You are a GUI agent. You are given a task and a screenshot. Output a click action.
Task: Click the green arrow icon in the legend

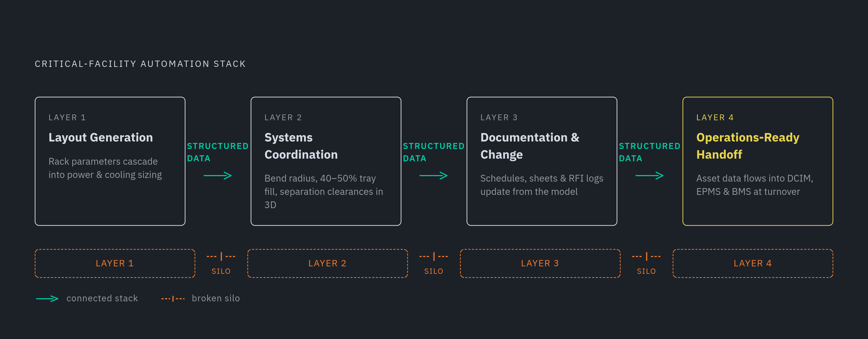[x=47, y=298]
